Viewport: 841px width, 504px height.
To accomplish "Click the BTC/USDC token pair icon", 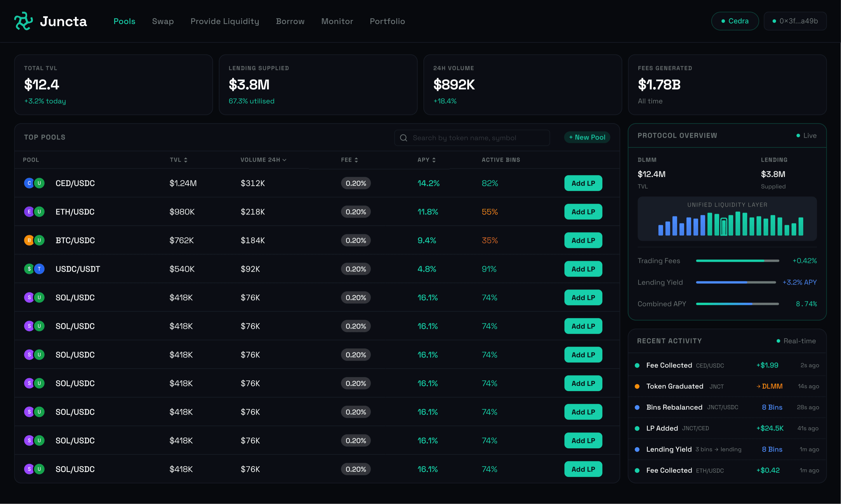I will click(34, 240).
